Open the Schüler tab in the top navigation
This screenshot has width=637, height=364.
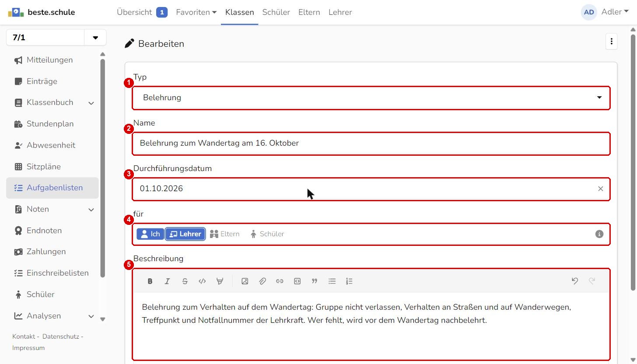click(x=276, y=12)
